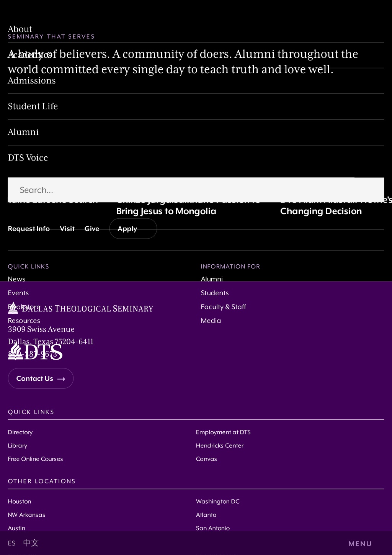Screen dimensions: 392x555
Task: Select the Houston location
Action: tap(20, 501)
